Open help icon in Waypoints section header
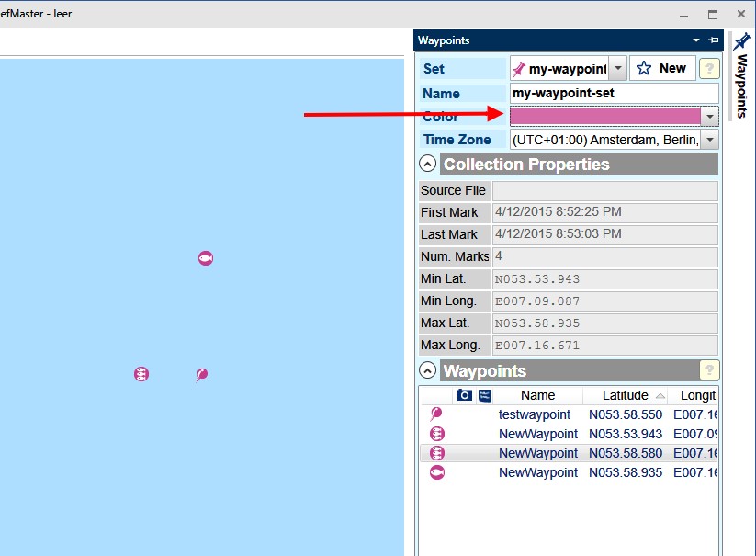This screenshot has width=756, height=556. [708, 370]
